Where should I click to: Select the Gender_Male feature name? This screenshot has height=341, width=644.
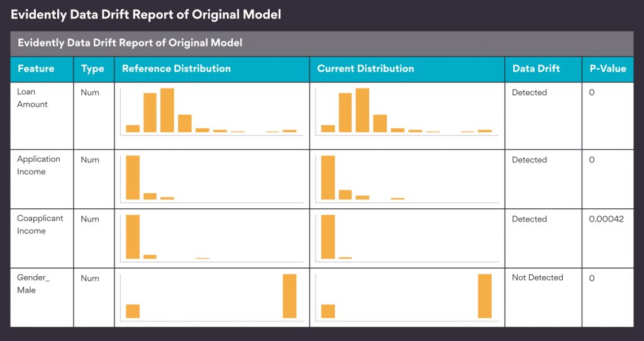click(x=33, y=284)
